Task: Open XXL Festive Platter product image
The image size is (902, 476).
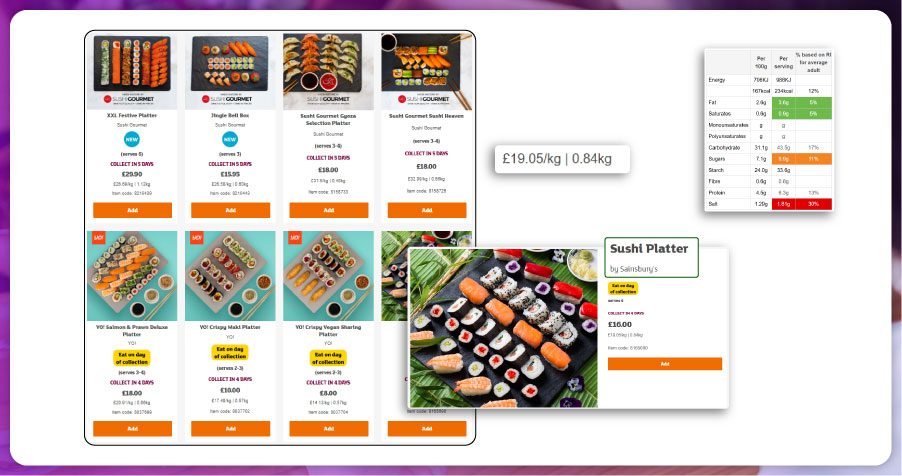Action: (132, 71)
